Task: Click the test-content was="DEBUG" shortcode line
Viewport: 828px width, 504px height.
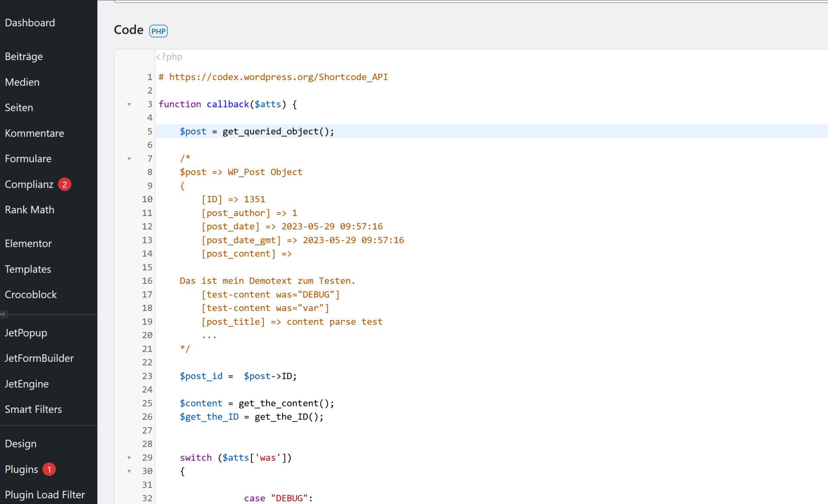Action: 270,294
